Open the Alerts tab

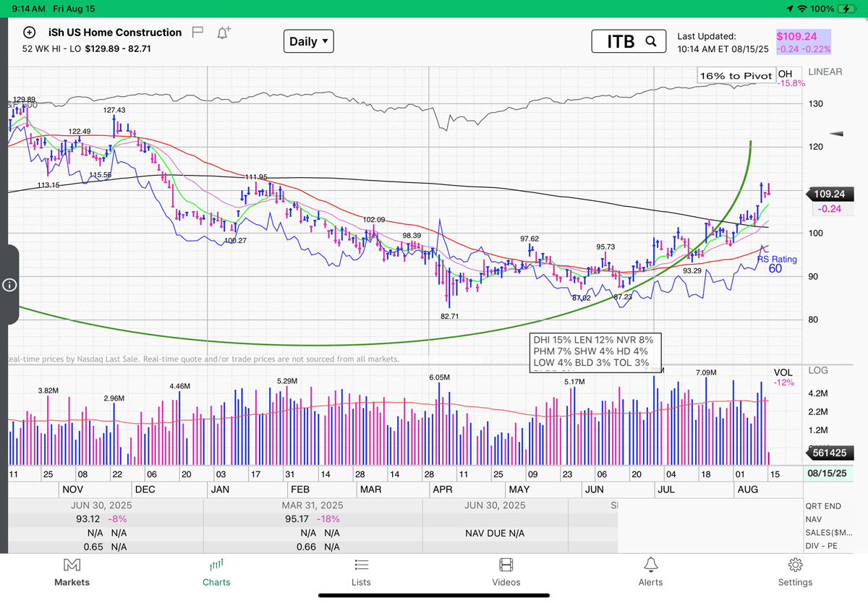pos(650,572)
